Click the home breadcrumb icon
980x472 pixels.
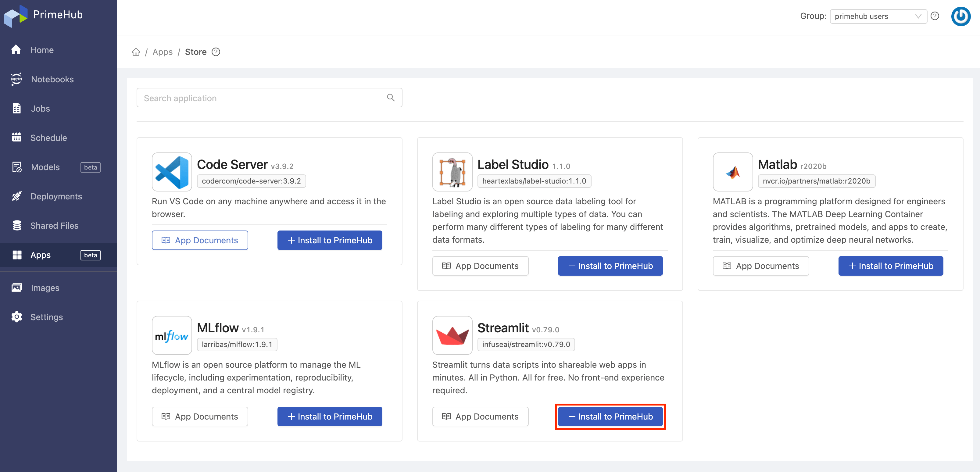click(x=136, y=52)
